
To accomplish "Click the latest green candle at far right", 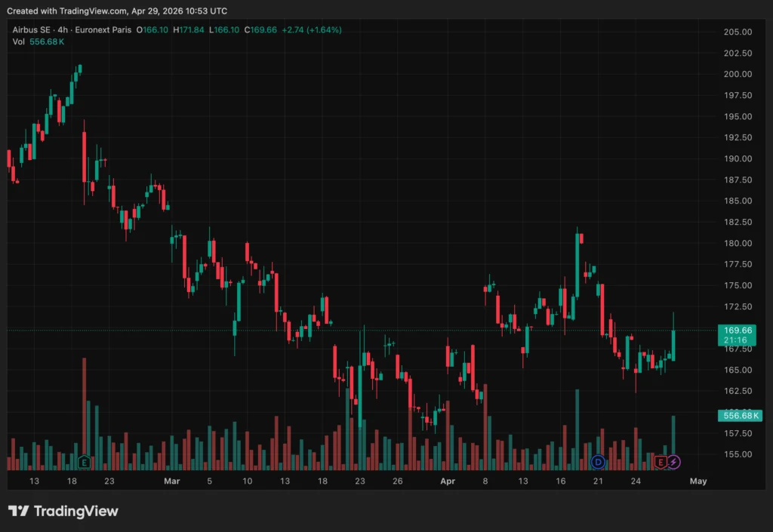I will [673, 345].
